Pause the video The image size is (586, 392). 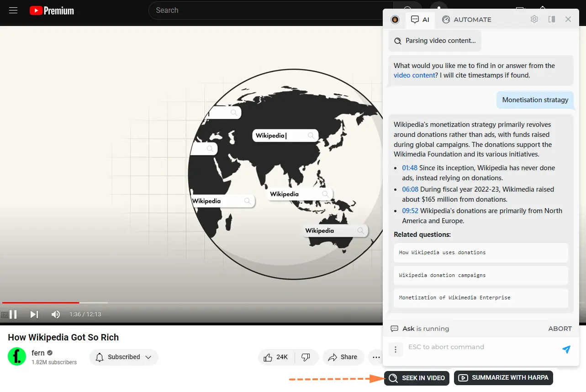coord(13,314)
